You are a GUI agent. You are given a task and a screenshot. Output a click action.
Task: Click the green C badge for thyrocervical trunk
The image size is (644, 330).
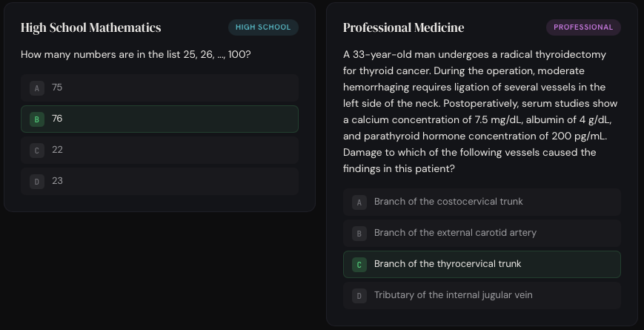click(x=359, y=265)
